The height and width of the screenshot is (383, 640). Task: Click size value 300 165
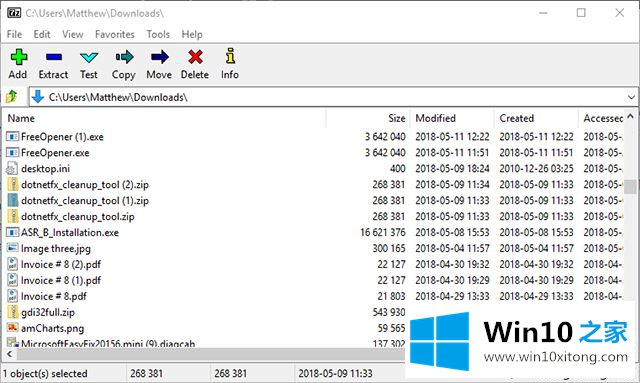389,248
